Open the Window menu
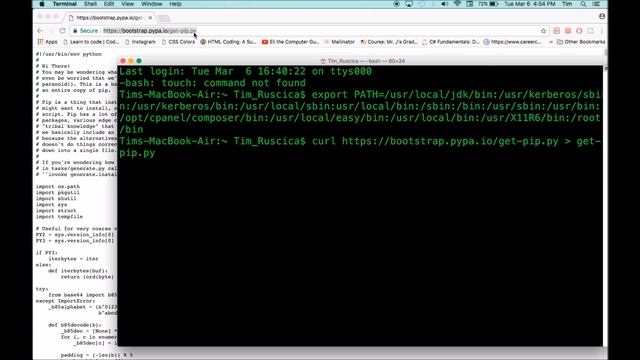 [151, 4]
